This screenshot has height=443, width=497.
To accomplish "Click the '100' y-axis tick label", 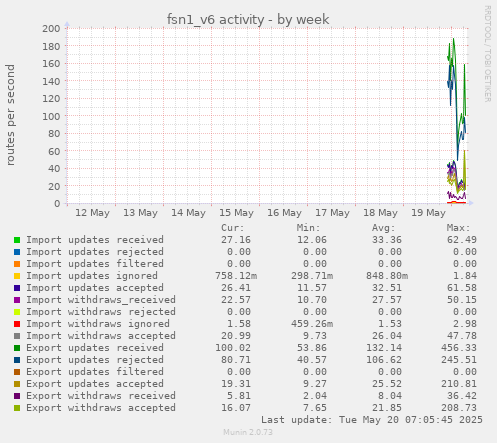I will 51,116.
